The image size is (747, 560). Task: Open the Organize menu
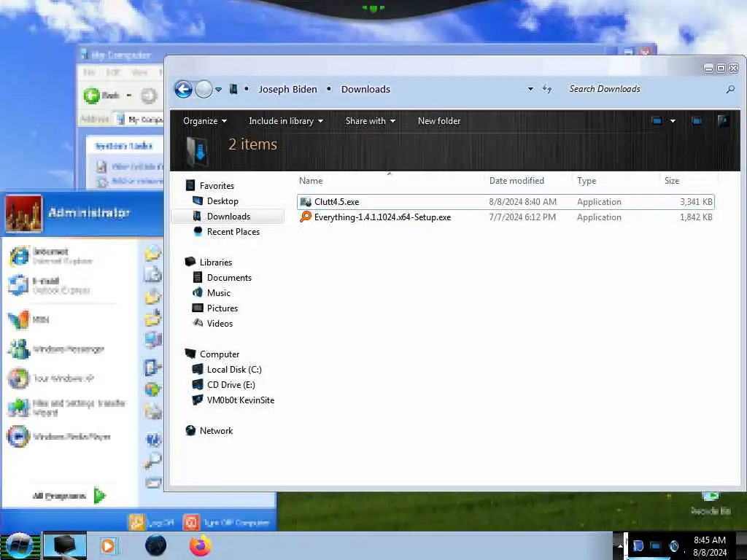[x=205, y=121]
